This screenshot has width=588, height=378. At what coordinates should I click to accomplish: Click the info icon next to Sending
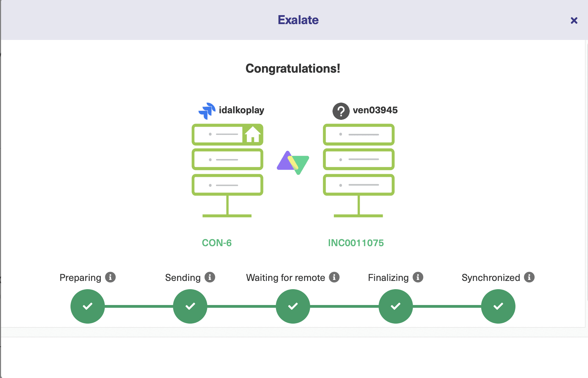pos(209,277)
